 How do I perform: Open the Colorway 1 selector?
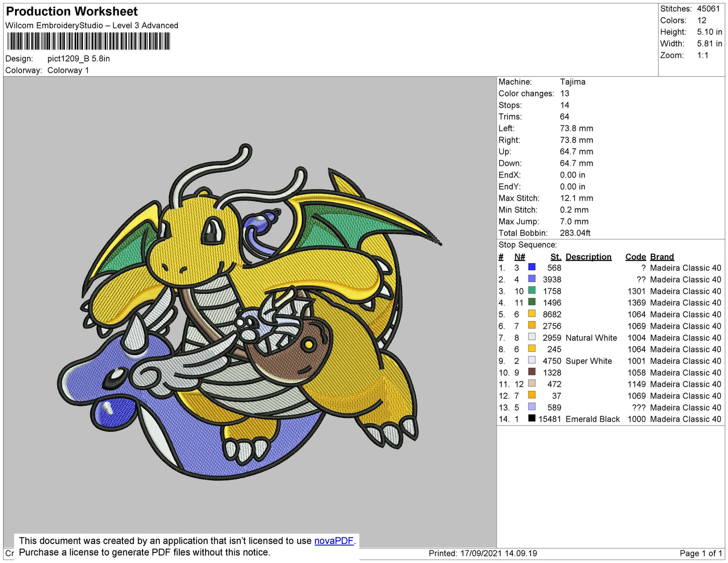point(68,70)
